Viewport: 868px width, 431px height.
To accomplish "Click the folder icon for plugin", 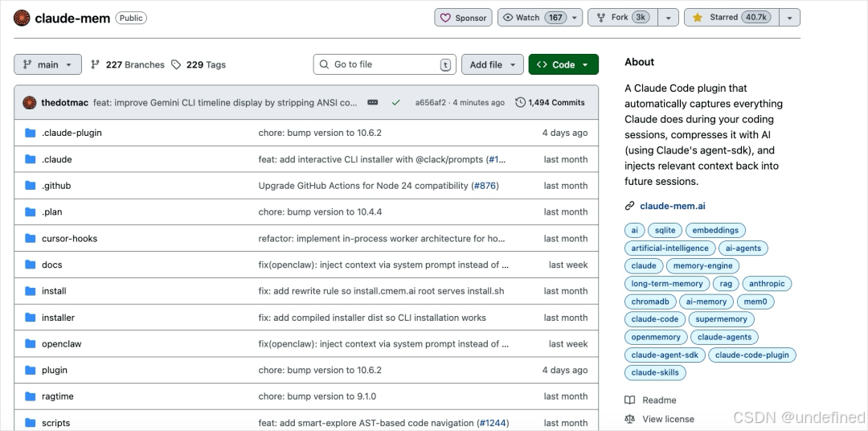I will click(x=31, y=370).
